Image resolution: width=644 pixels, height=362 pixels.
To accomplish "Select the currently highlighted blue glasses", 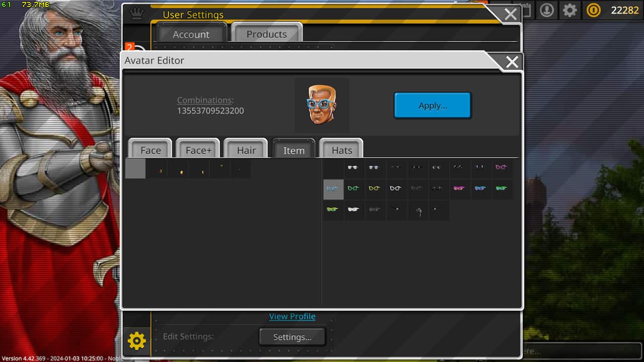I will point(333,190).
